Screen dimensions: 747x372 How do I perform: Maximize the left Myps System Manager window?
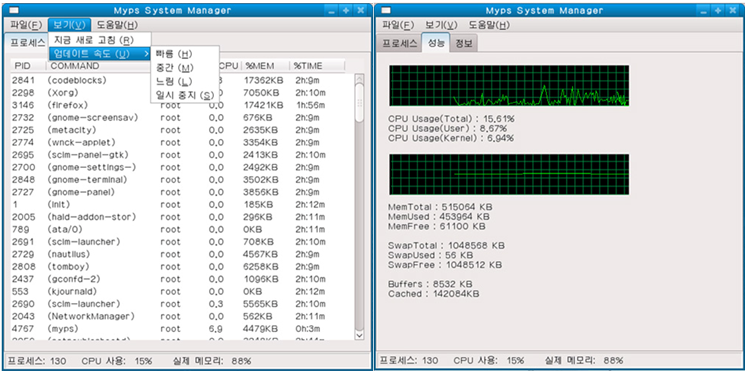tap(346, 10)
